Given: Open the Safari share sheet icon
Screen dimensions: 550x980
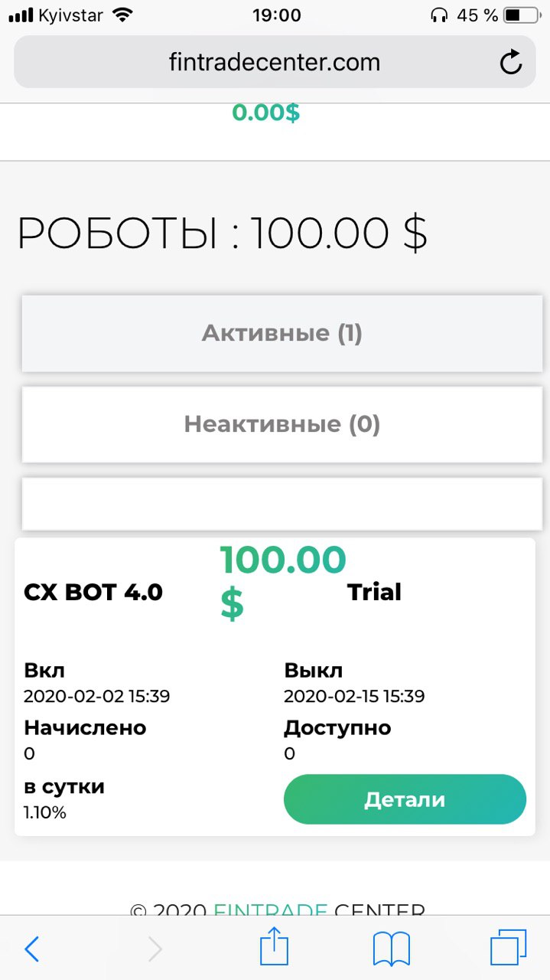Looking at the screenshot, I should 275,948.
